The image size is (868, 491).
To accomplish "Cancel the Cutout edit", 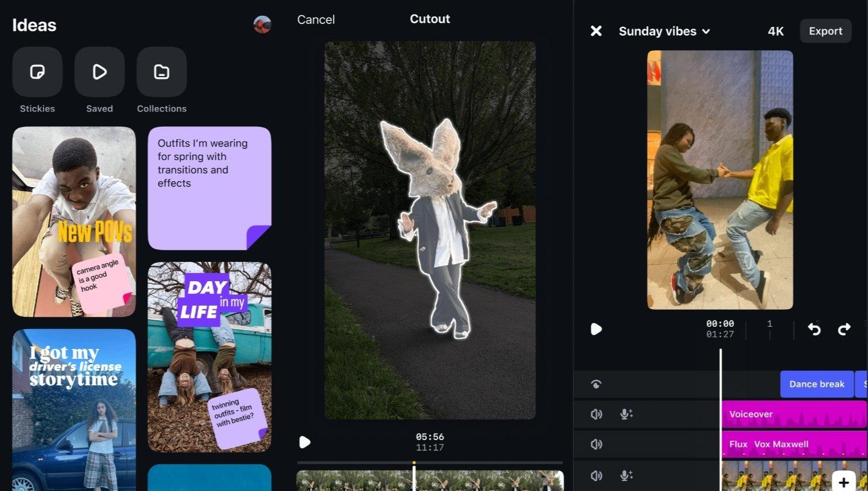I will point(316,19).
